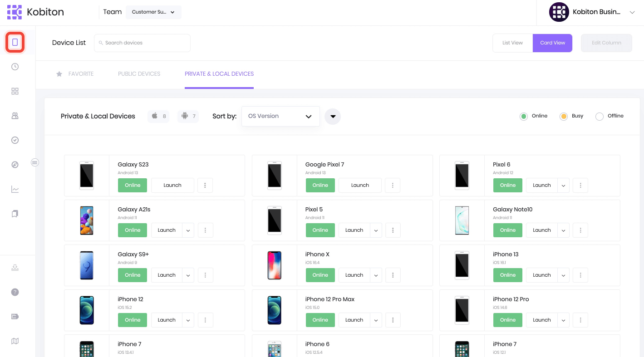Launch the Google Pixel 7 device
This screenshot has height=357, width=644.
coord(360,185)
